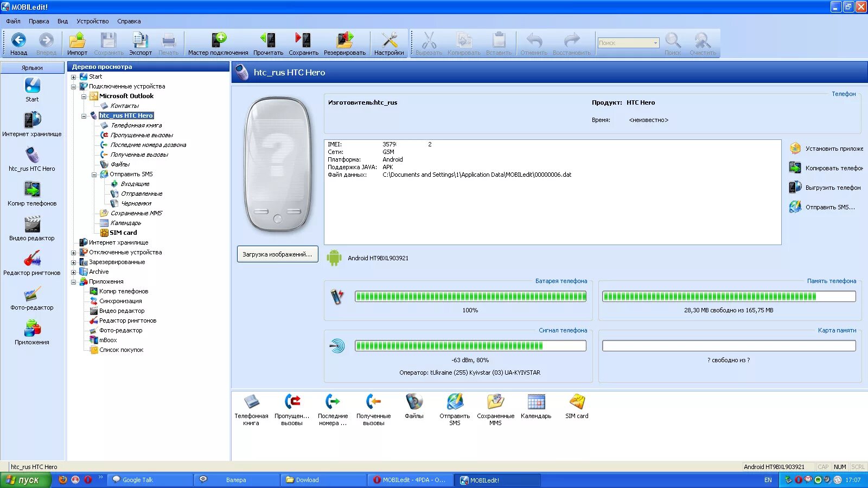Open the Импорт toolbar icon

point(77,40)
